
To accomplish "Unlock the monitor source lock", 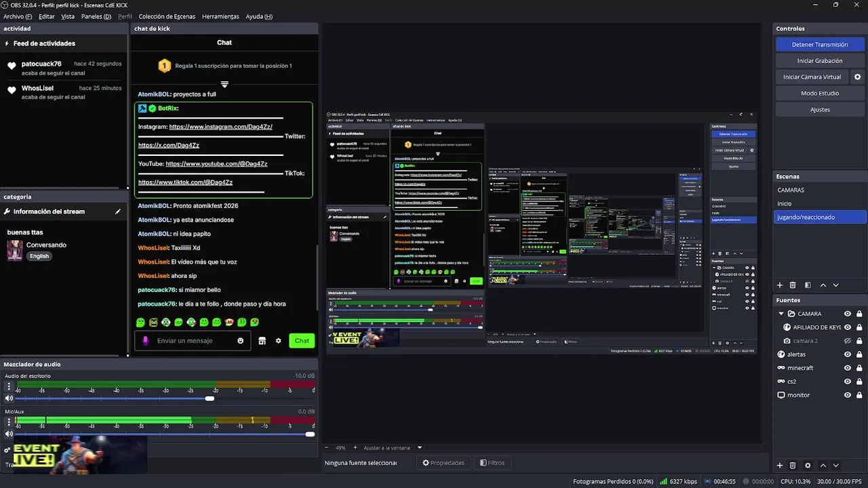I will [x=859, y=395].
